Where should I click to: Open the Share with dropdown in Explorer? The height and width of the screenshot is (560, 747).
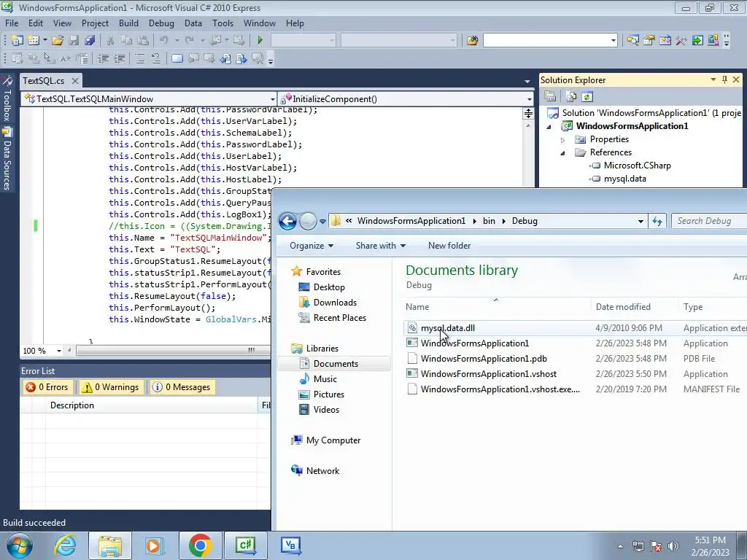pos(381,246)
